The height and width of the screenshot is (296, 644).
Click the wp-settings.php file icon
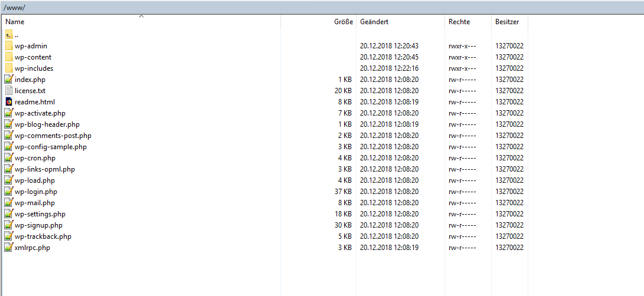[x=9, y=214]
